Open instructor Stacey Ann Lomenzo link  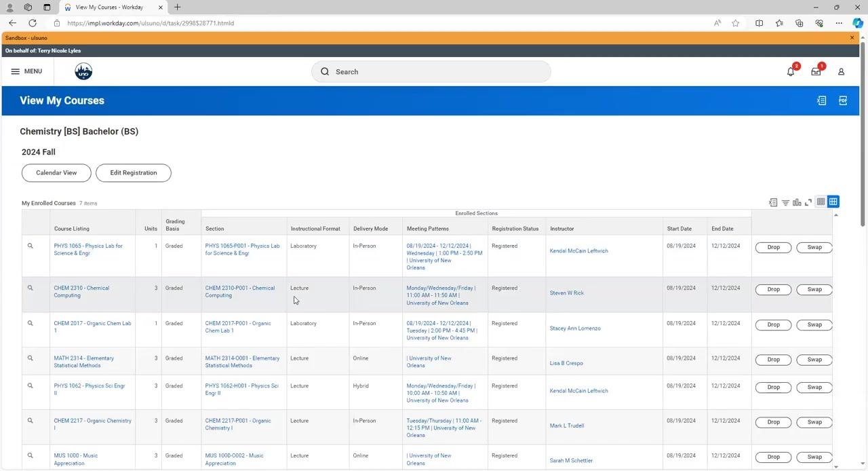point(575,328)
